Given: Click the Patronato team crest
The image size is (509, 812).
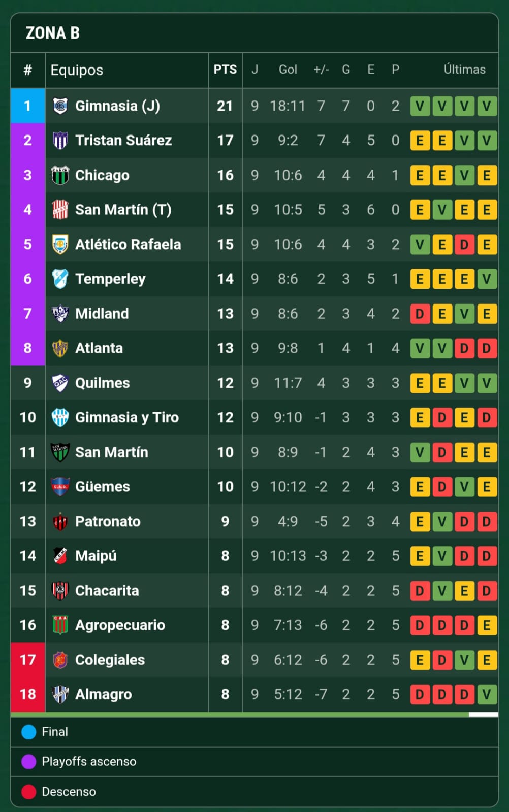Looking at the screenshot, I should tap(60, 521).
